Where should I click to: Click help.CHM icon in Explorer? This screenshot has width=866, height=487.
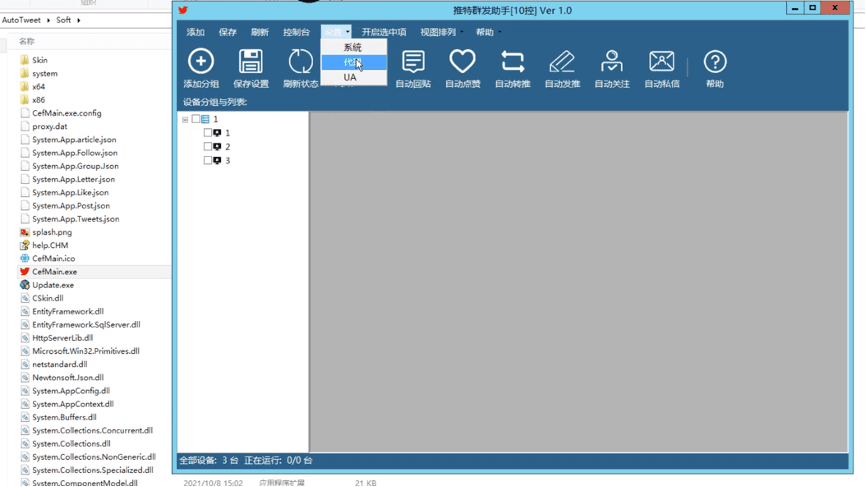[x=24, y=245]
